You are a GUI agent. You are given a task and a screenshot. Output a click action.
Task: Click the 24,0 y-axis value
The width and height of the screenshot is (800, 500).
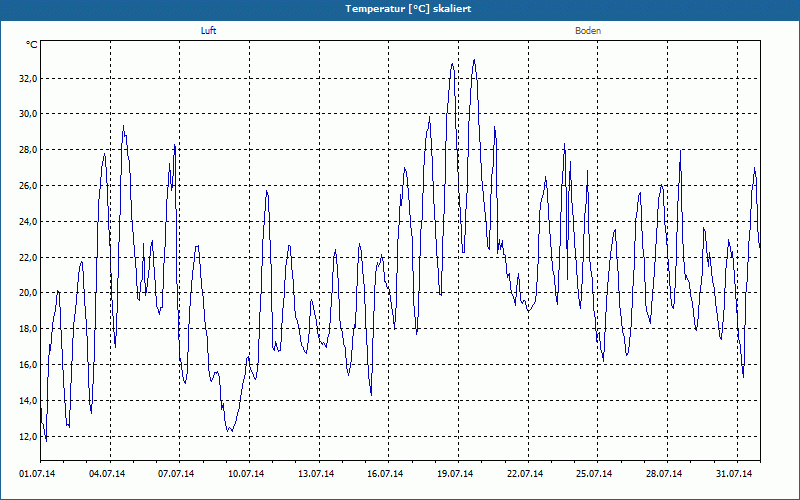pos(28,222)
